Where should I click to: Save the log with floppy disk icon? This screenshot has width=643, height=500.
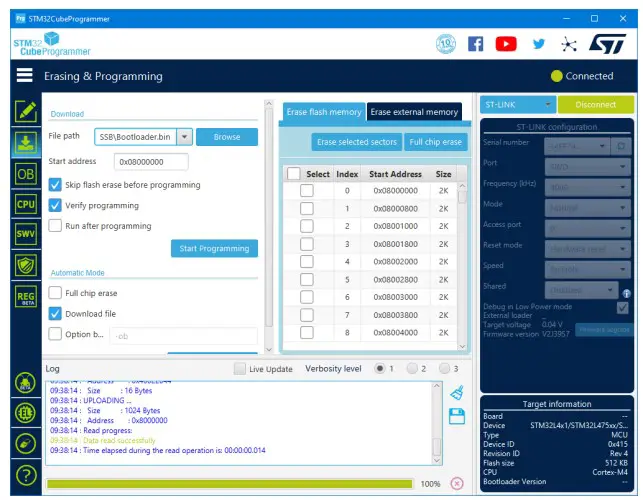coord(457,416)
